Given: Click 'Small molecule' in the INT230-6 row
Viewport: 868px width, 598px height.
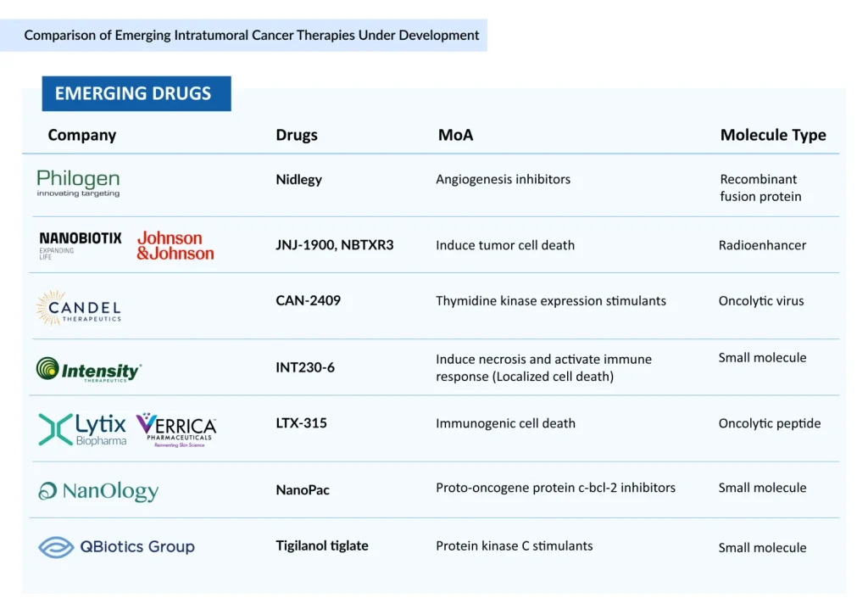Looking at the screenshot, I should (x=762, y=358).
